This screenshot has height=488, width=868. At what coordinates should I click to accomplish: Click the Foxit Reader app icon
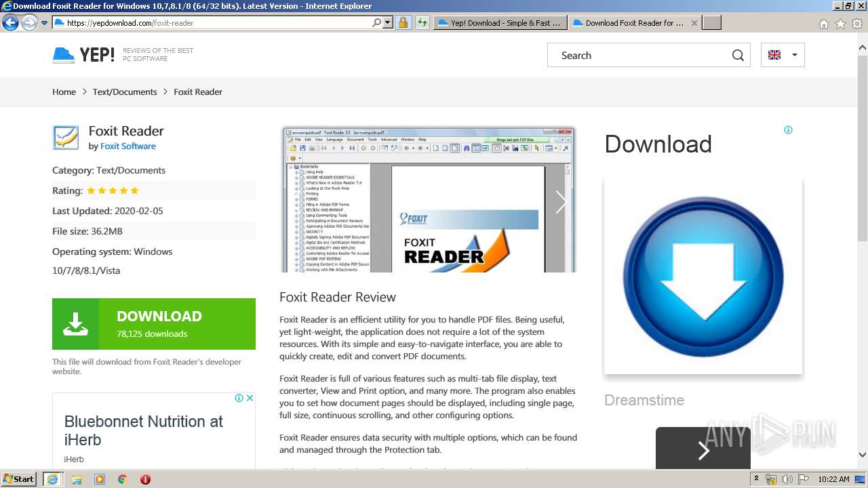tap(66, 138)
